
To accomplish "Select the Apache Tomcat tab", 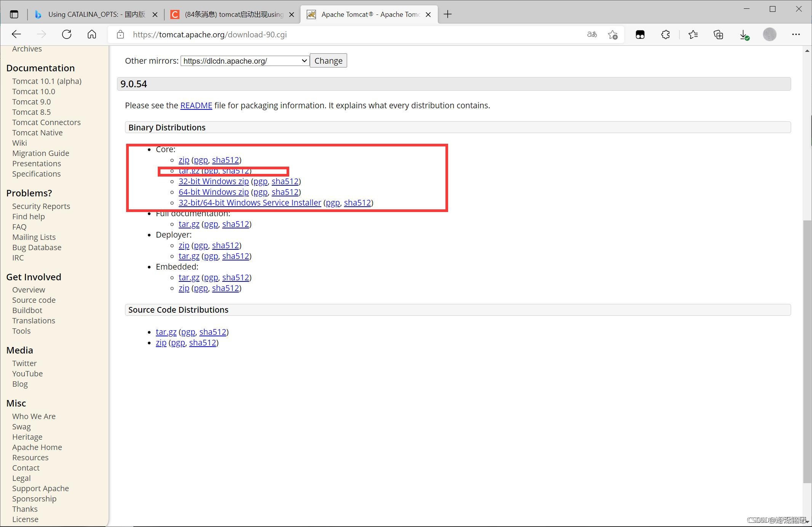I will [x=370, y=14].
